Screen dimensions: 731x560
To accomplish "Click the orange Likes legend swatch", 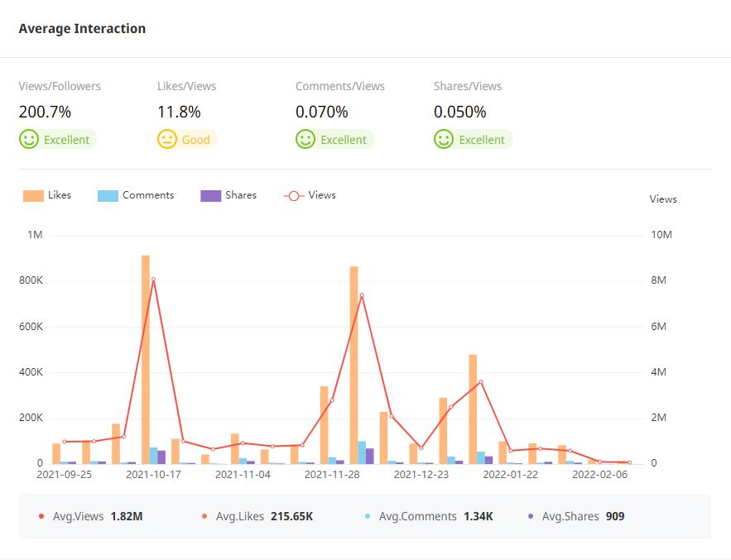I will point(33,196).
